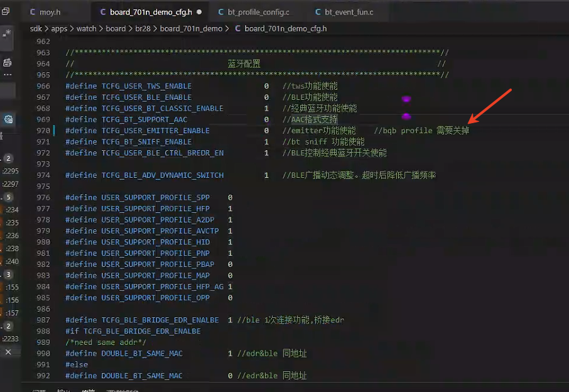Select the highlighted gear icon in the left sidebar
The width and height of the screenshot is (569, 392).
8,119
